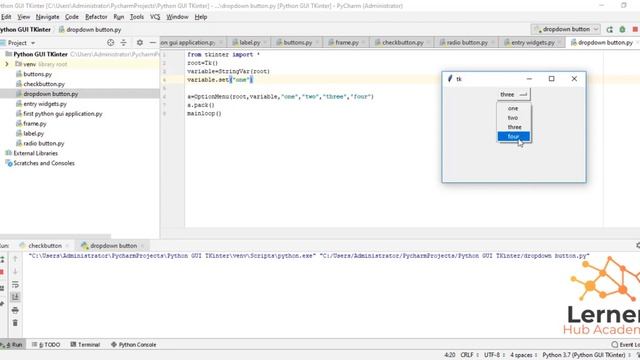Image resolution: width=640 pixels, height=360 pixels.
Task: Open the Python Console tool window
Action: point(133,344)
